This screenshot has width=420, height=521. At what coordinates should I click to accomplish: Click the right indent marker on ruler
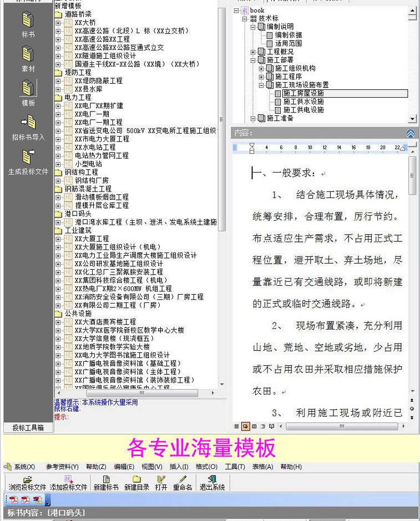(402, 149)
